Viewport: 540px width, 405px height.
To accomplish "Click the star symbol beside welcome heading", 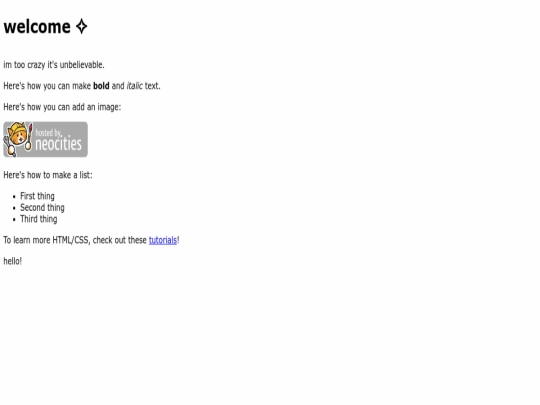I will 82,27.
